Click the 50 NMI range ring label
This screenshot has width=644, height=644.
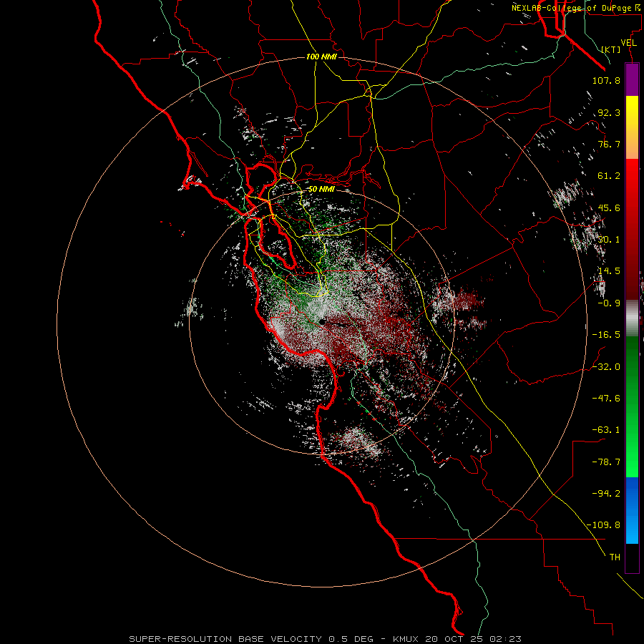321,190
